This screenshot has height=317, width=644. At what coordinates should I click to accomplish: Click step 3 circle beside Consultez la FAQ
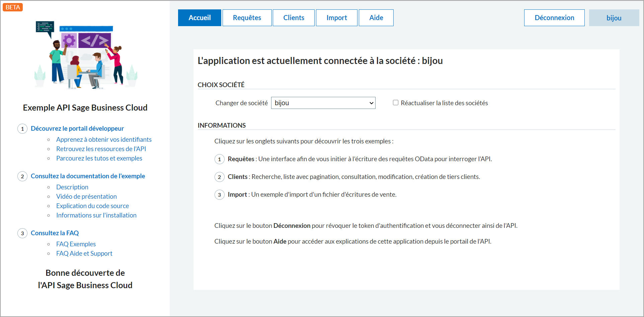coord(22,233)
